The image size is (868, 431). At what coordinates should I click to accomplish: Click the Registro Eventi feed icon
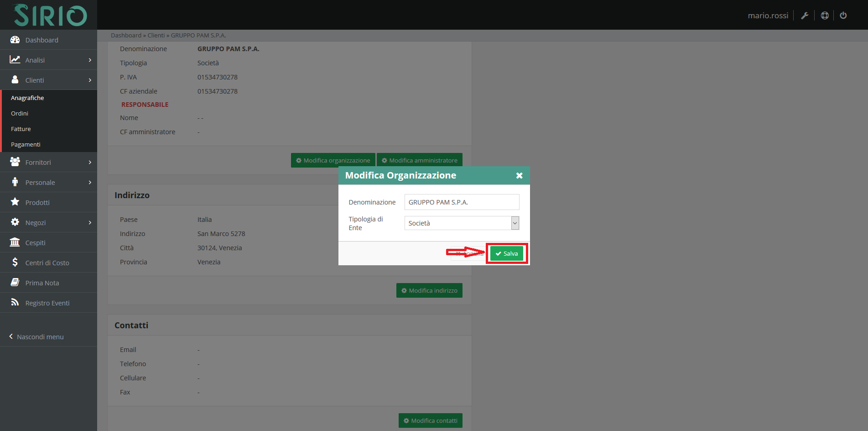coord(15,302)
